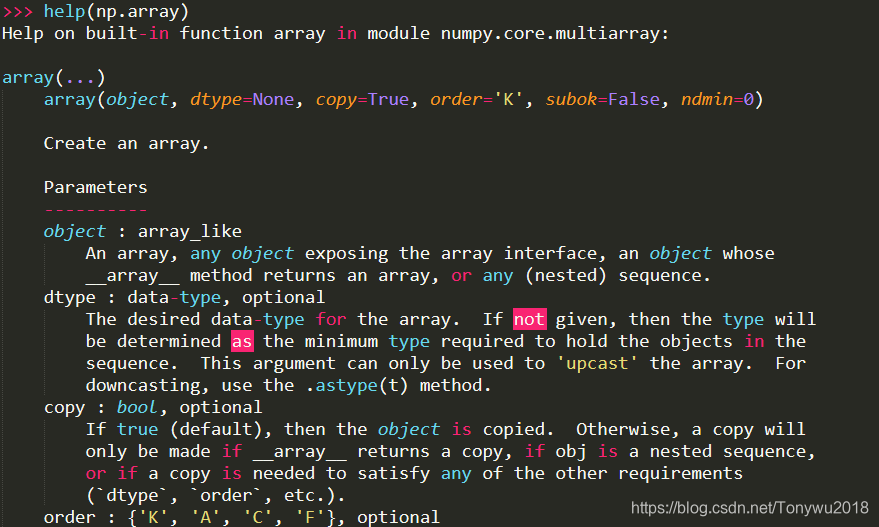This screenshot has width=879, height=527.
Task: Click 'dtype : data-type, optional' line
Action: point(184,297)
